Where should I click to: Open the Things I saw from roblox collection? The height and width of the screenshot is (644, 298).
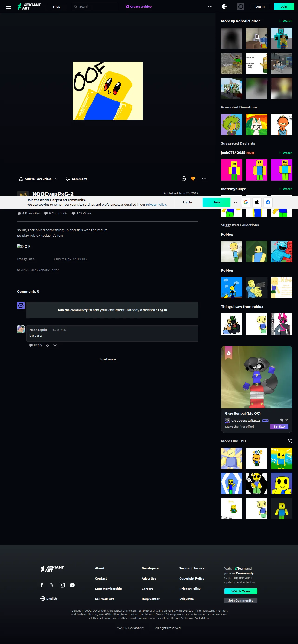click(242, 307)
